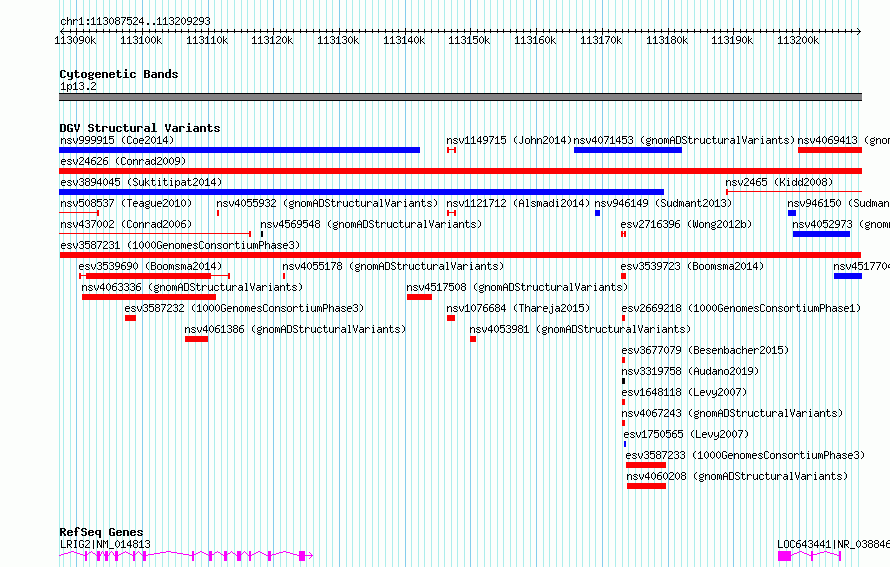Open the nsv4060208 (gnomADStructuralVariants) label

(x=737, y=476)
